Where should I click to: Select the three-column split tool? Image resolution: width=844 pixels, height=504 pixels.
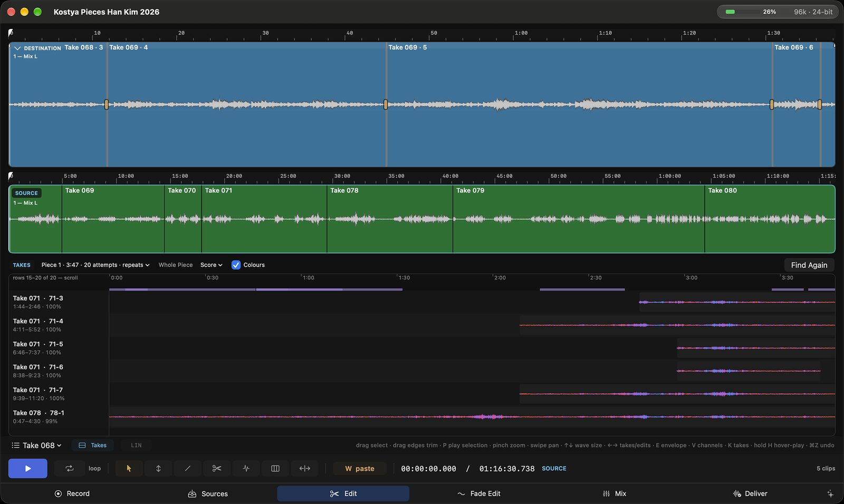(275, 468)
